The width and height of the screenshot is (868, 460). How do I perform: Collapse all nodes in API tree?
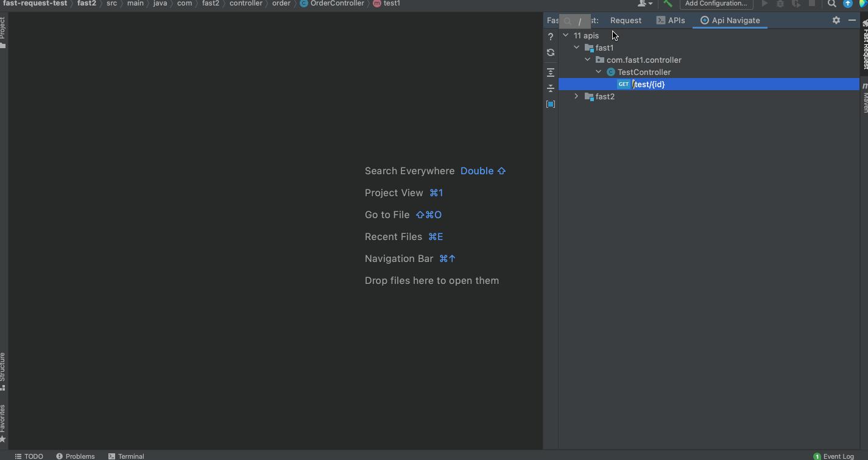551,88
